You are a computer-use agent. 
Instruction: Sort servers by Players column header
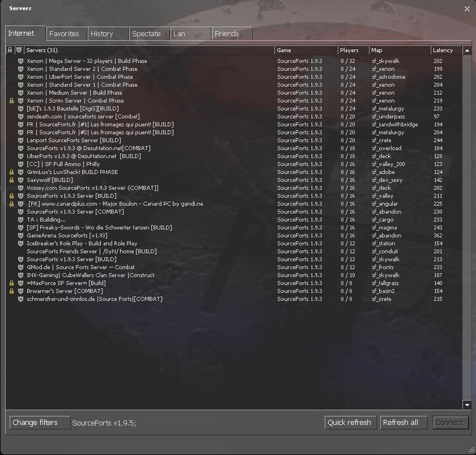[x=352, y=50]
